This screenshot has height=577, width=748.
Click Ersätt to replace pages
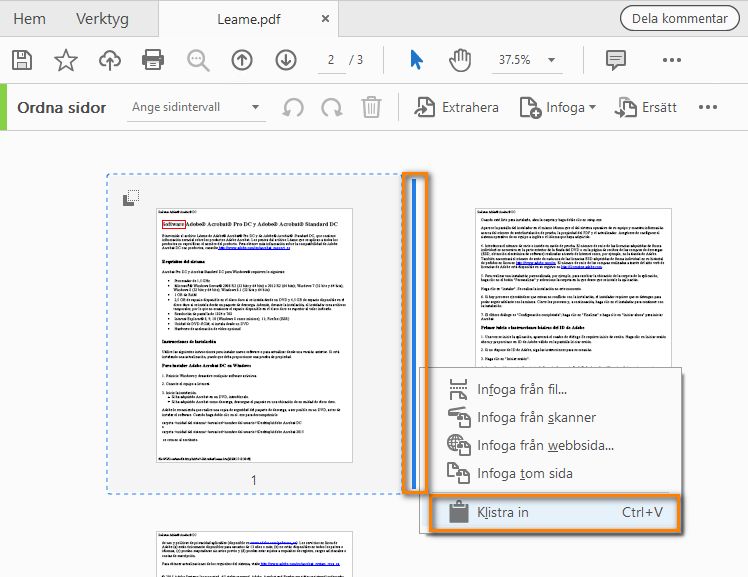point(645,107)
